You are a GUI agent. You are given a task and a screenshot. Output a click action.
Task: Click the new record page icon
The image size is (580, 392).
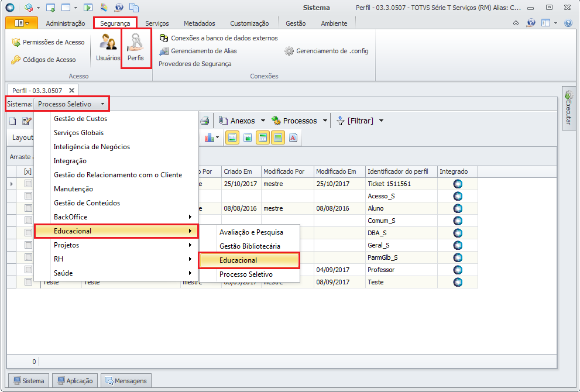13,121
